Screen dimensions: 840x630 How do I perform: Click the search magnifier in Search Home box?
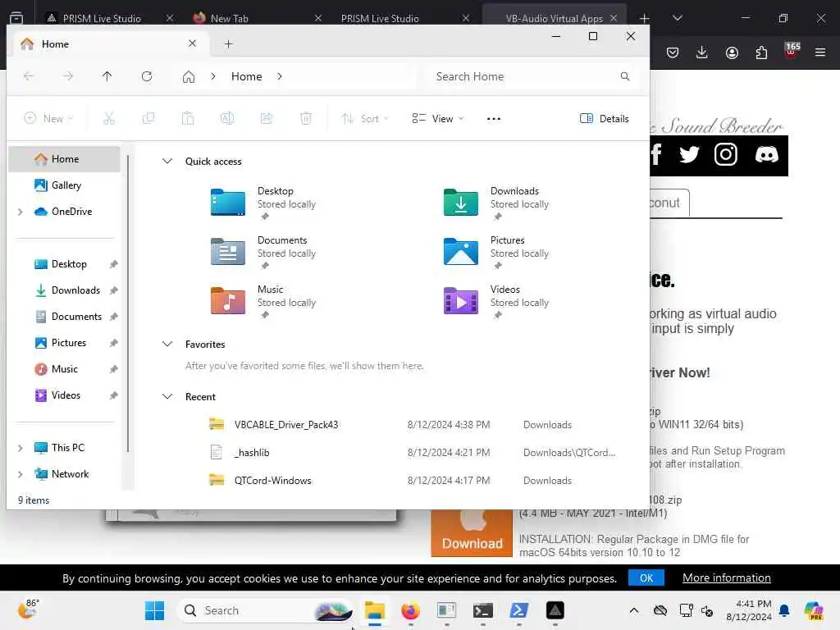point(624,76)
